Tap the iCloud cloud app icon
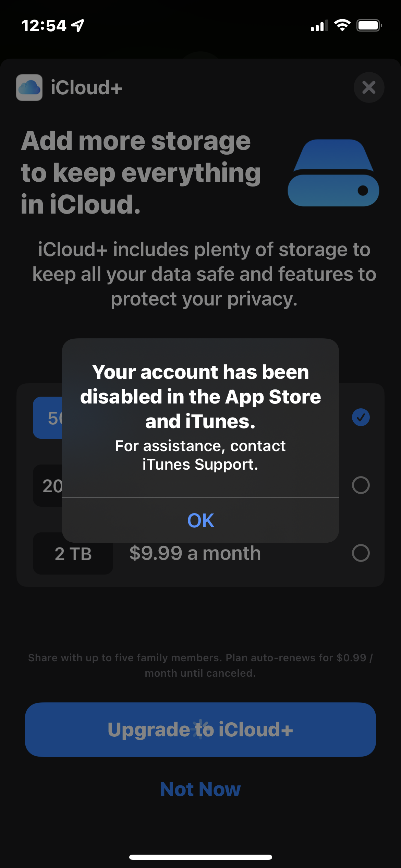 tap(29, 87)
